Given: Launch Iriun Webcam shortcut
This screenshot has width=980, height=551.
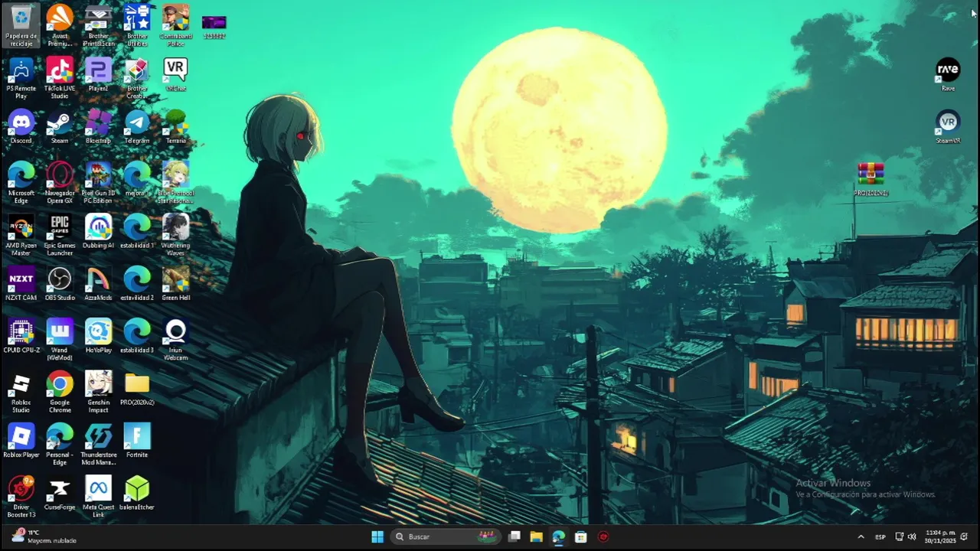Looking at the screenshot, I should [x=175, y=339].
